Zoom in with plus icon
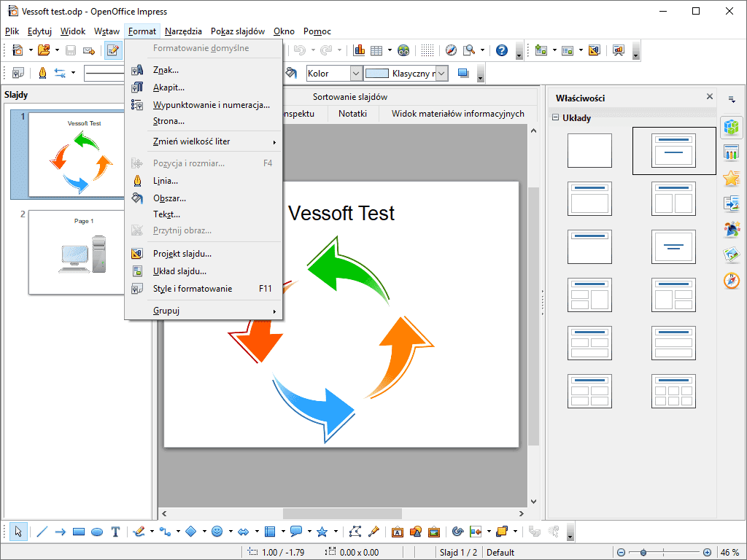 [707, 553]
